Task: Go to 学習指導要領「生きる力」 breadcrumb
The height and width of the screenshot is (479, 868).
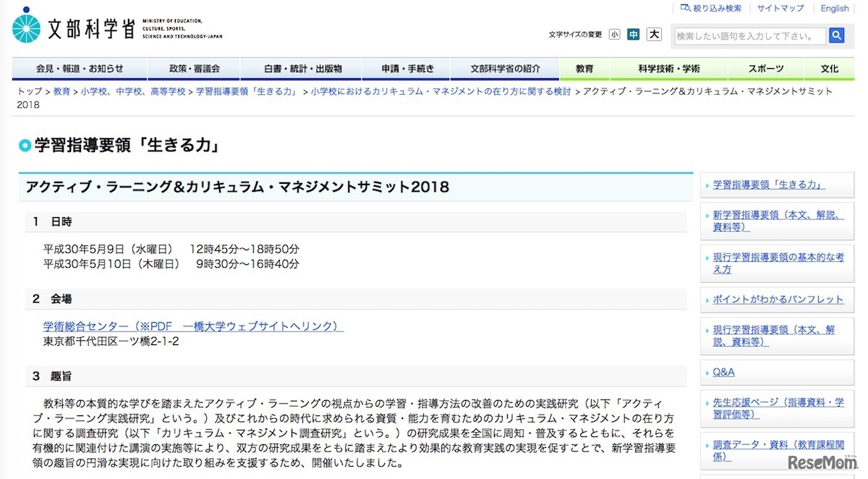Action: (x=248, y=92)
